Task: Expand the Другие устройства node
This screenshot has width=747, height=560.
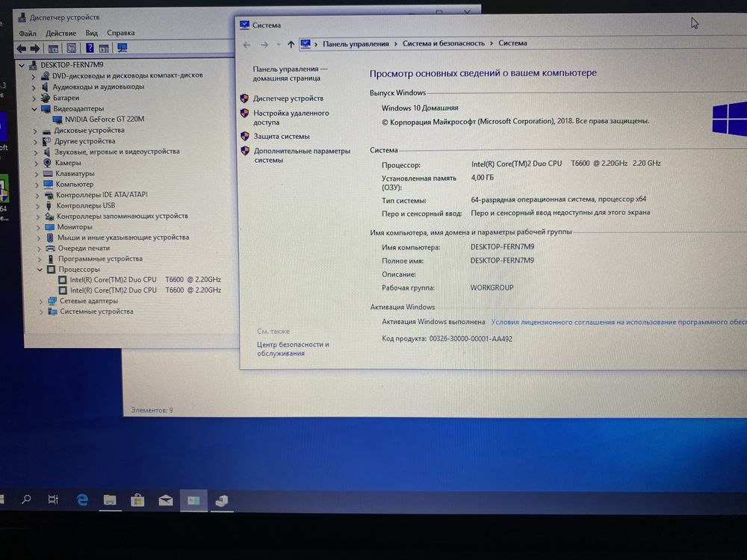Action: [x=35, y=141]
